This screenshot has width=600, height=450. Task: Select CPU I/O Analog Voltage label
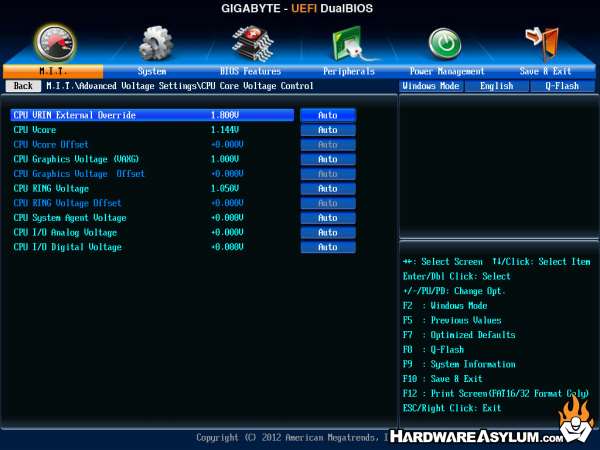coord(65,233)
